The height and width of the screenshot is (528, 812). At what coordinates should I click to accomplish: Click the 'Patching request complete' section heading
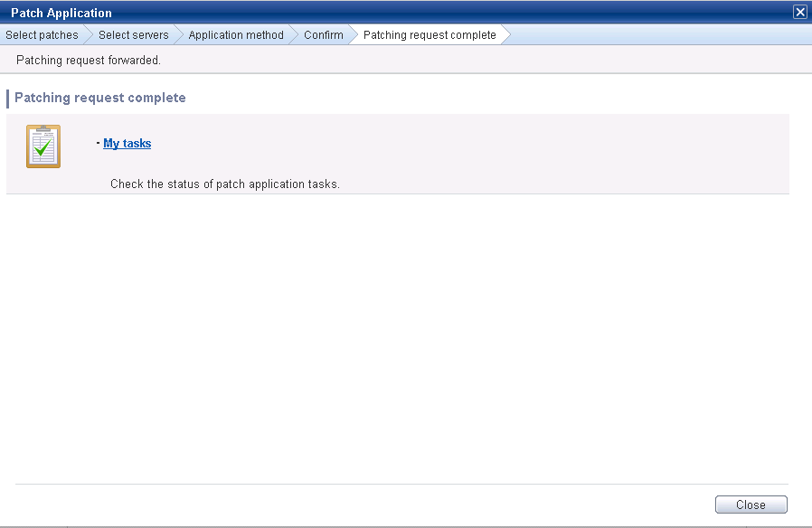[100, 98]
